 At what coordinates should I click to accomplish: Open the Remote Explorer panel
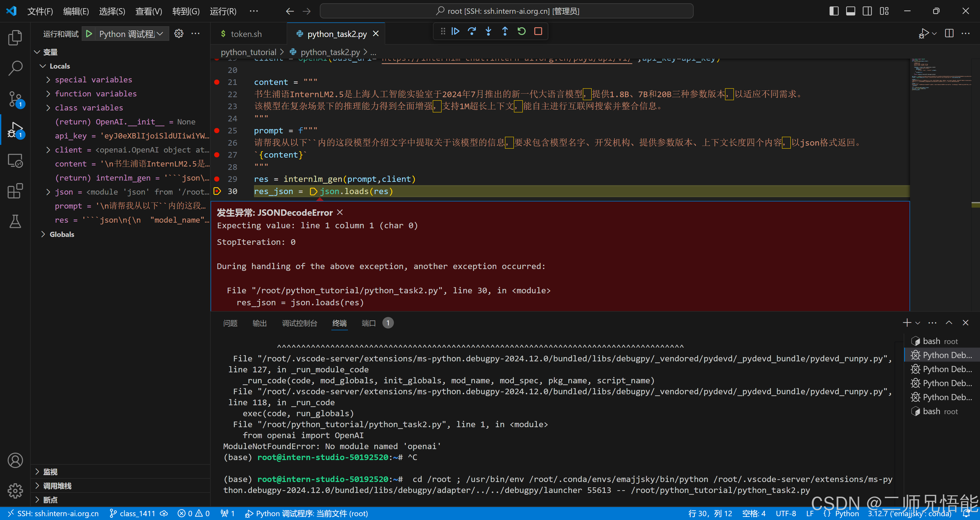click(15, 160)
